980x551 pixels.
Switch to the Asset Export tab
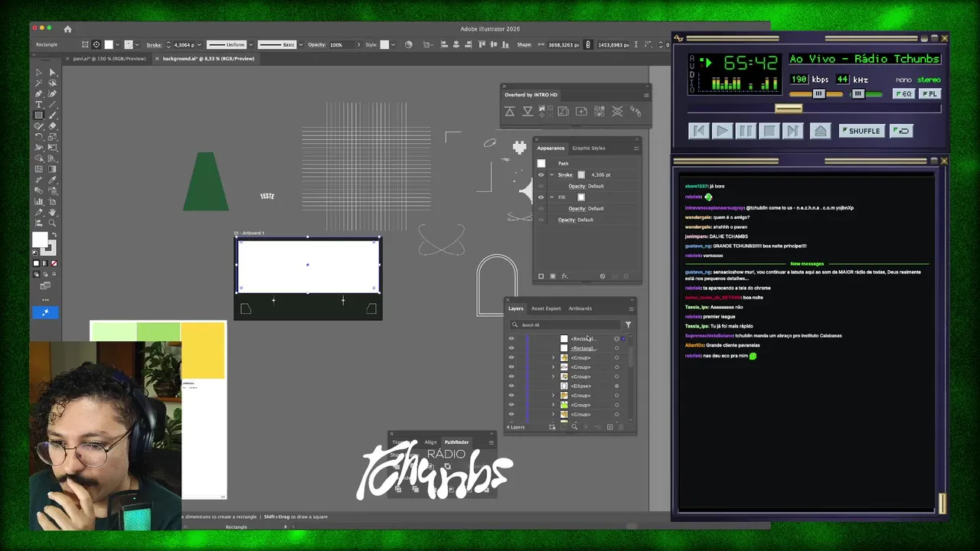[546, 308]
